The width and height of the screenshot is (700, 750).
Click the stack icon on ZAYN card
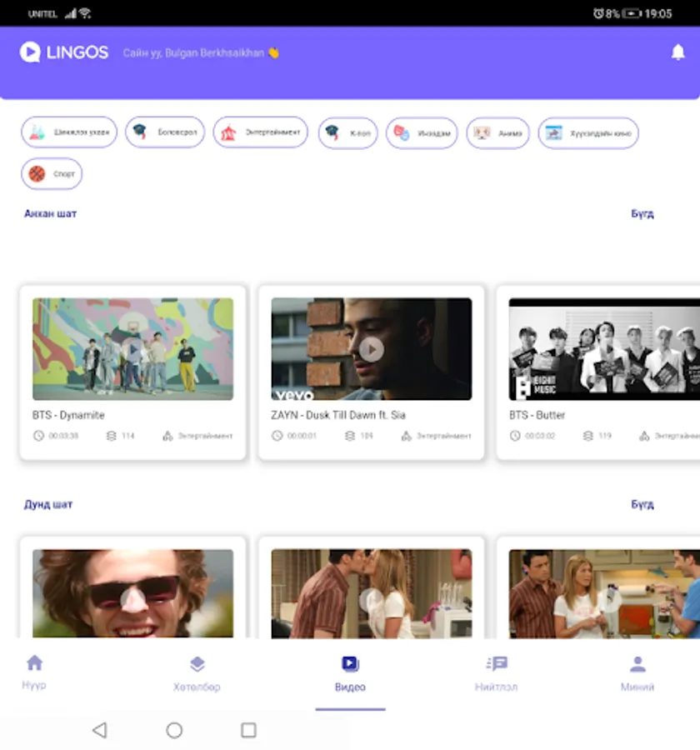tap(350, 436)
